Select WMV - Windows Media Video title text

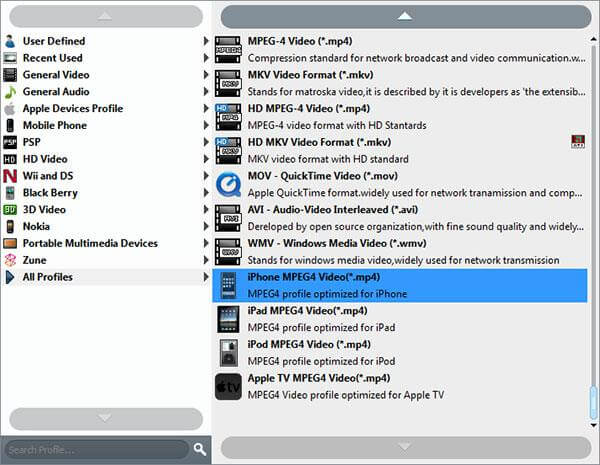(x=337, y=243)
